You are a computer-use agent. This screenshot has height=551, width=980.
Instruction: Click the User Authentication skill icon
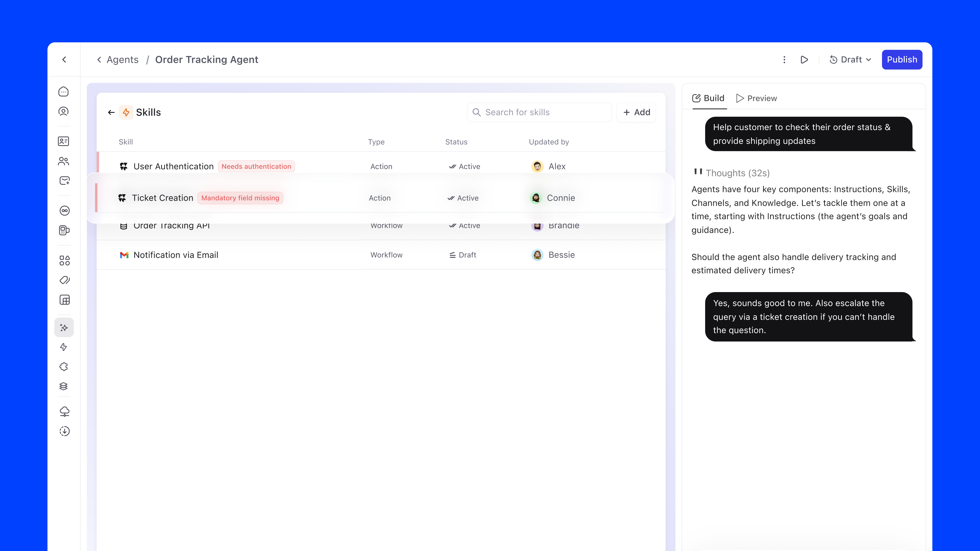tap(124, 167)
